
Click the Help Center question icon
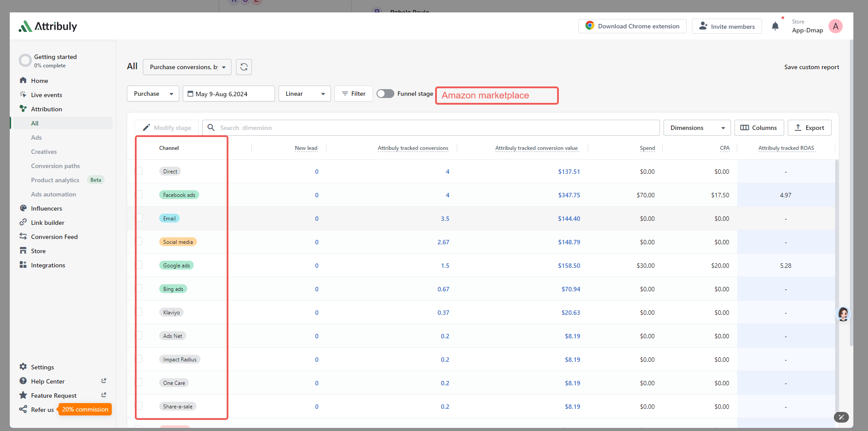tap(23, 381)
